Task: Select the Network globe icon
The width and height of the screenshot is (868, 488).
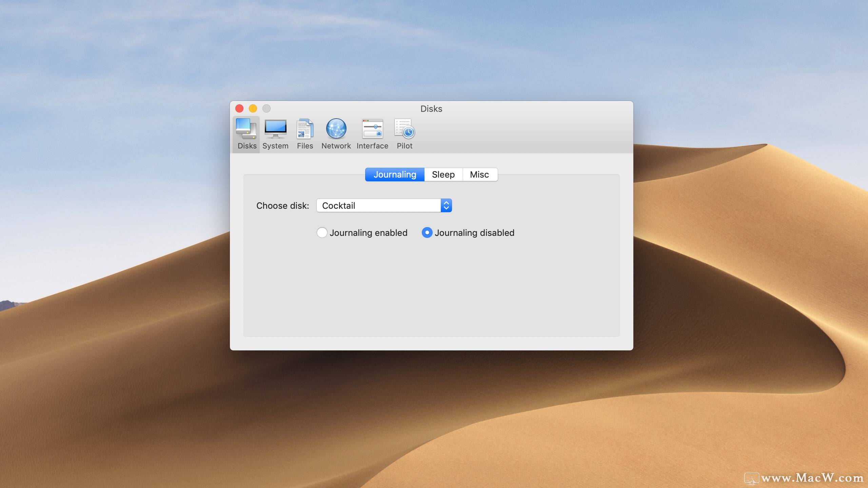Action: [336, 134]
